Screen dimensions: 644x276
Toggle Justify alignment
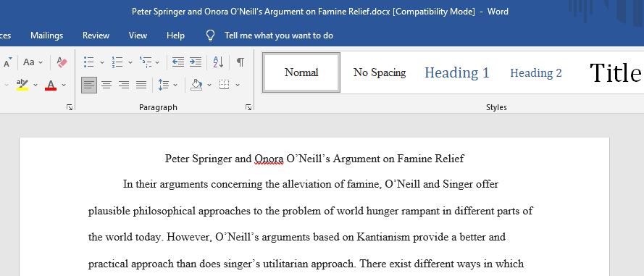point(141,85)
